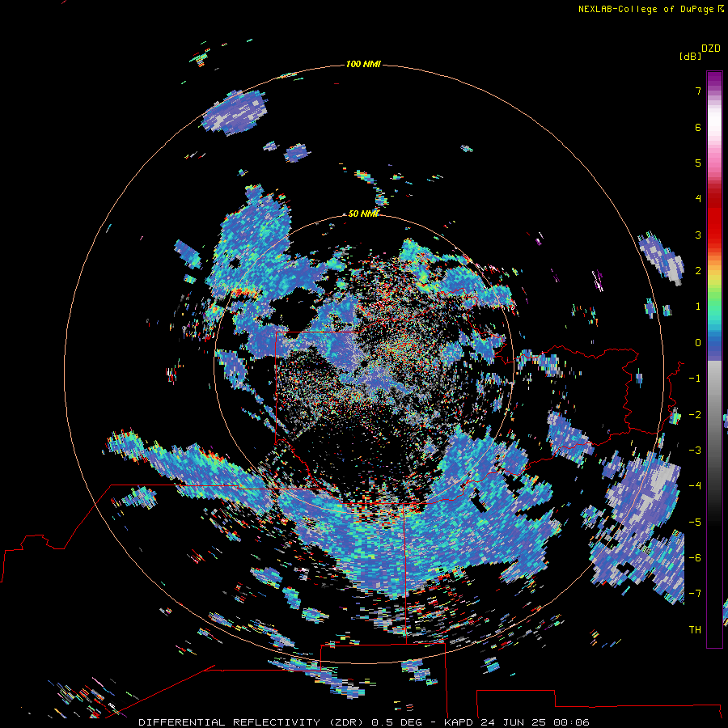
Task: Click the KAPD station identifier
Action: pos(459,722)
